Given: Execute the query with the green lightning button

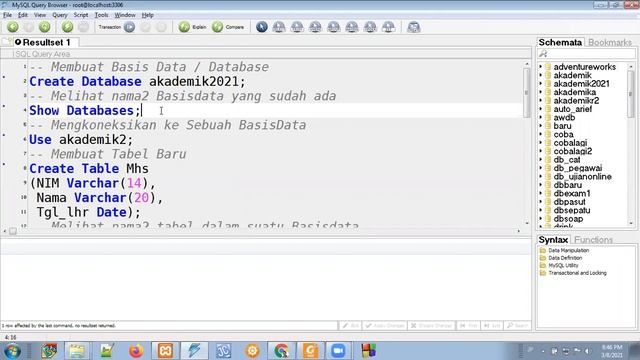Looking at the screenshot, I should pyautogui.click(x=67, y=27).
